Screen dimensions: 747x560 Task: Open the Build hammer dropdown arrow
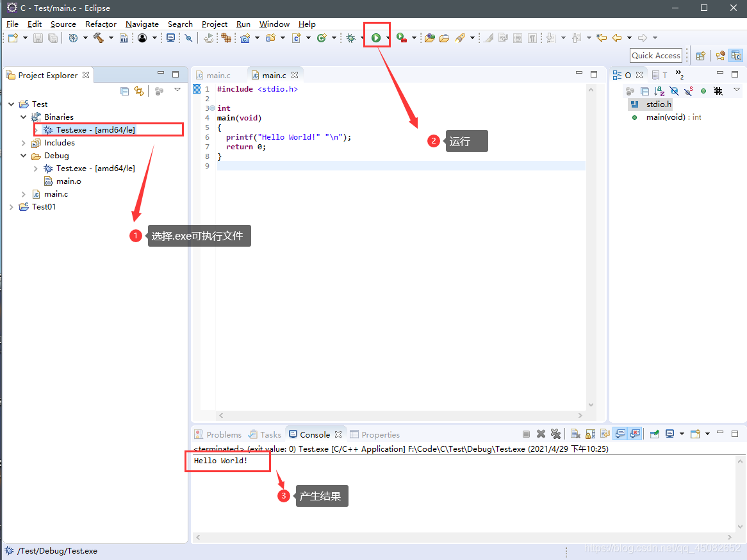click(x=111, y=38)
